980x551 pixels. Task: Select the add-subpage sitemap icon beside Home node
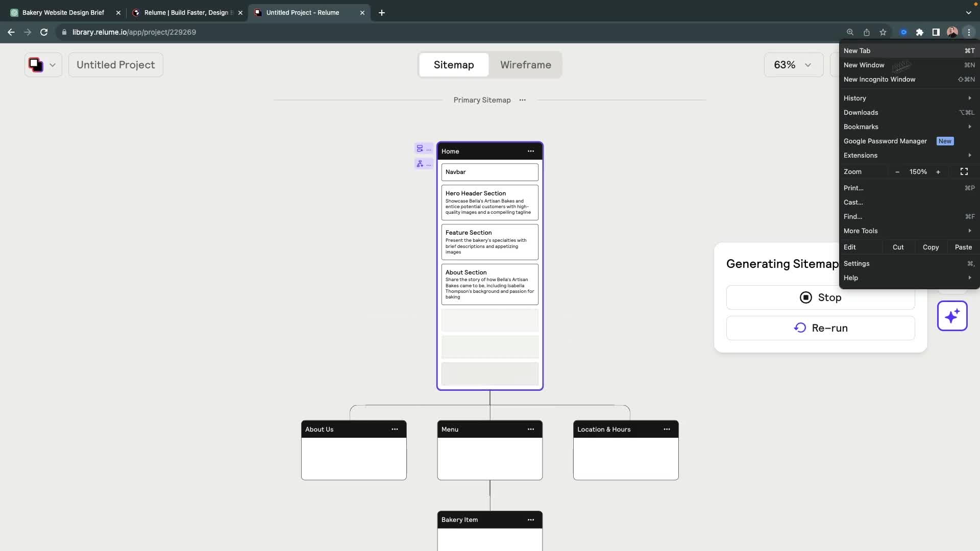[x=420, y=164]
